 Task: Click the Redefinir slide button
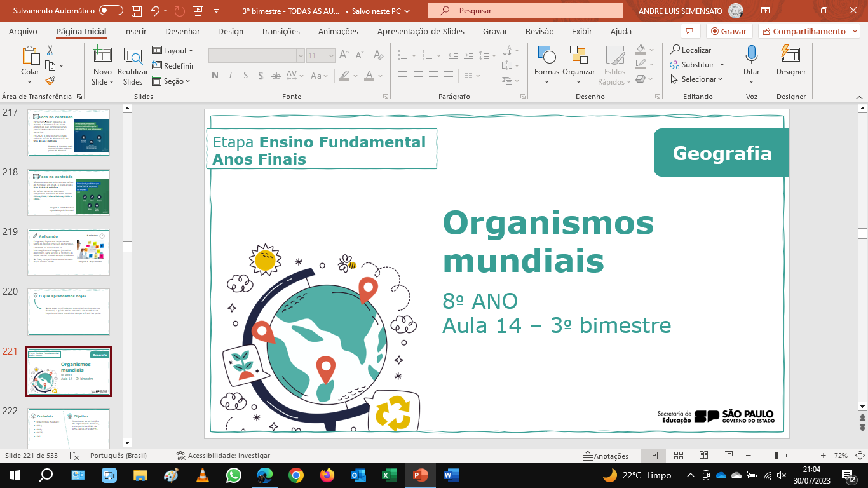click(173, 65)
